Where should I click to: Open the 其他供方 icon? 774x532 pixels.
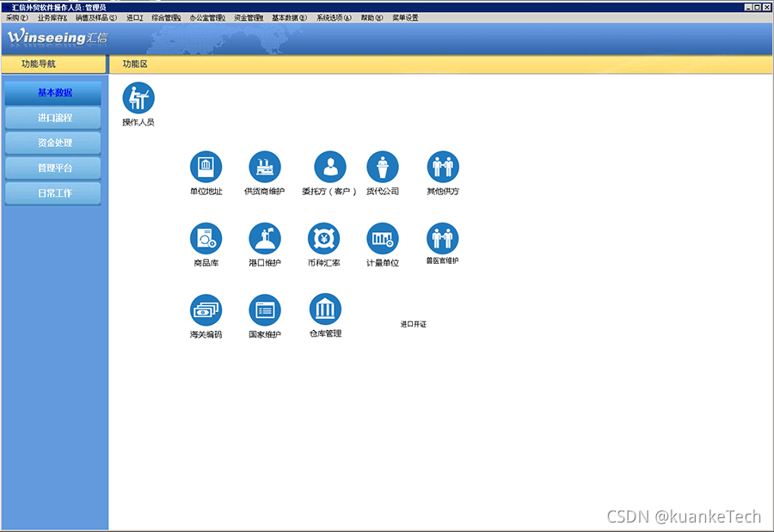pyautogui.click(x=443, y=167)
